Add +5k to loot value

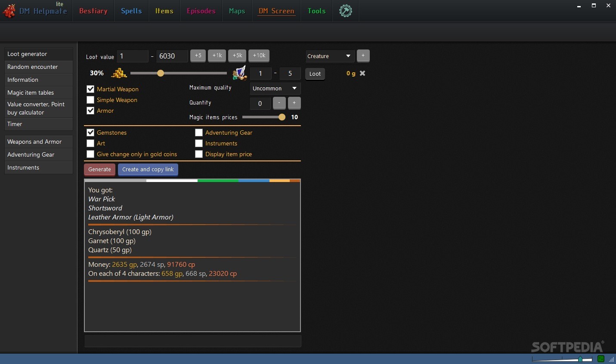pyautogui.click(x=237, y=56)
